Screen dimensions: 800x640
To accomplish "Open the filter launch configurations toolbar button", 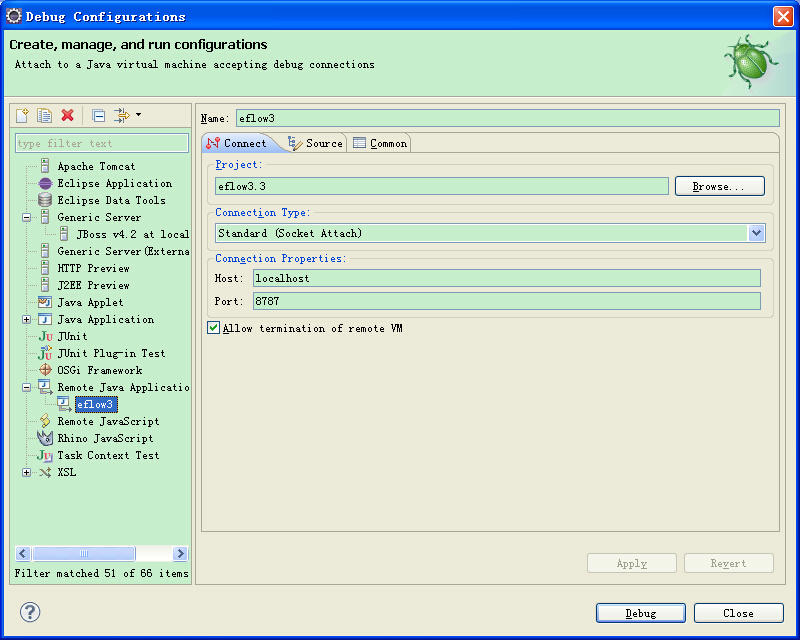I will tap(122, 116).
